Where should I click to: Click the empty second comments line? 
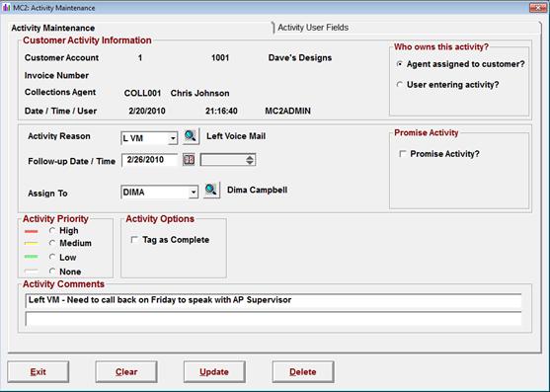pos(274,319)
